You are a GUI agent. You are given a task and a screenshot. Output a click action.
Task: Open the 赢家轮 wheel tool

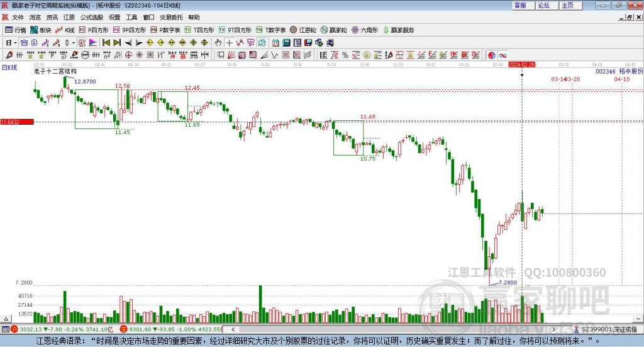click(333, 30)
